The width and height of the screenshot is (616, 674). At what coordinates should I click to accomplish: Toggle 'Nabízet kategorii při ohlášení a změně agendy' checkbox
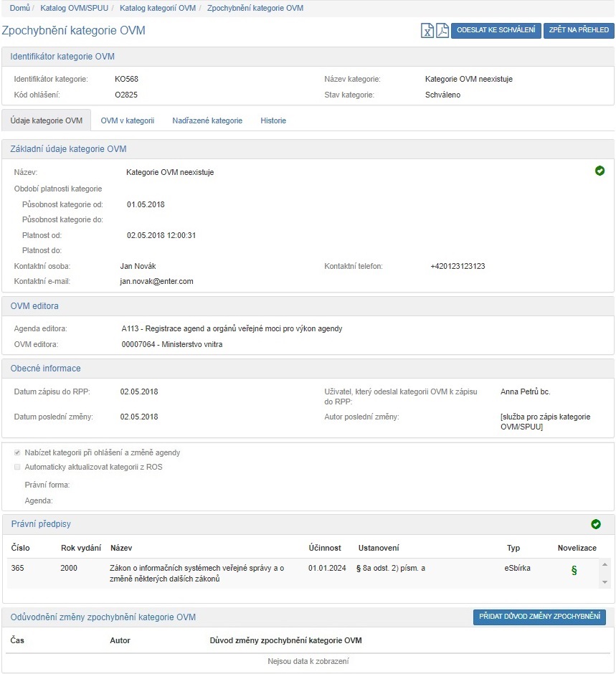(x=17, y=452)
